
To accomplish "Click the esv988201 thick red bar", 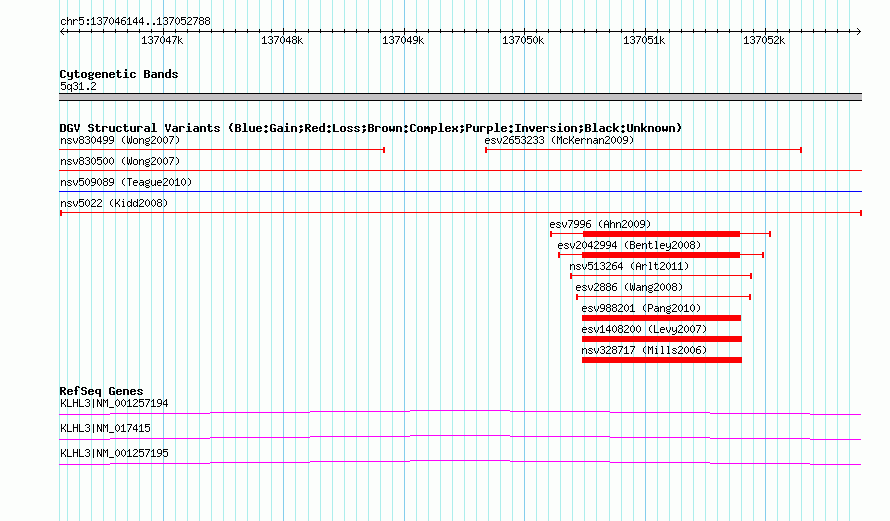I will click(661, 318).
